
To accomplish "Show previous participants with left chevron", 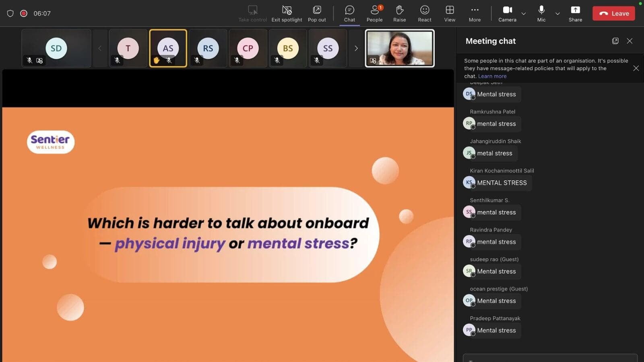I will [x=100, y=48].
